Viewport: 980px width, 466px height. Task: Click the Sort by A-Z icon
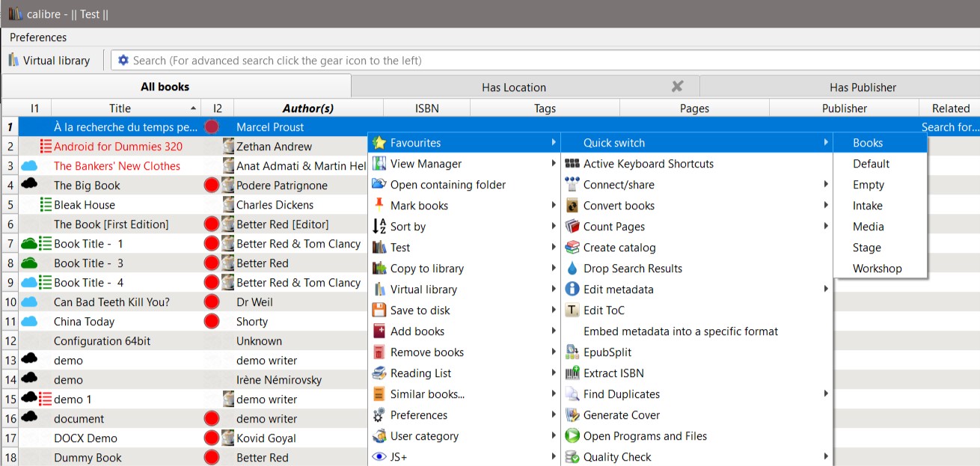[x=379, y=227]
